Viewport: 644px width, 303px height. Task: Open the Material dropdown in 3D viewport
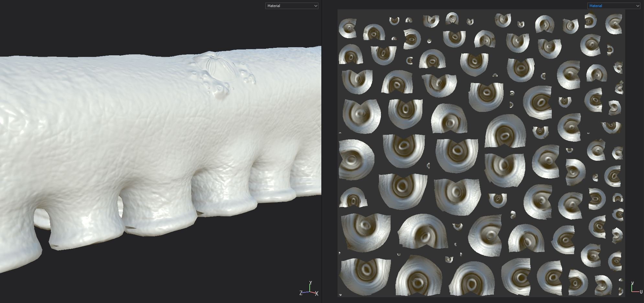coord(292,6)
